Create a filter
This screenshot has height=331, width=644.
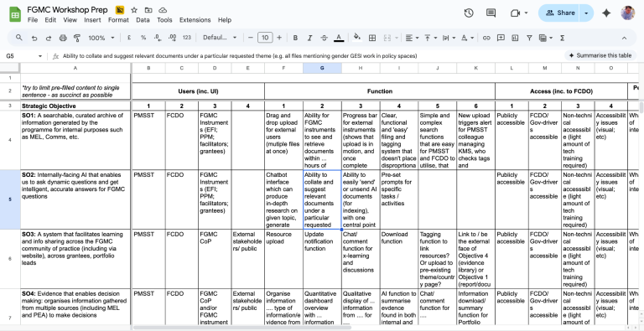point(529,38)
